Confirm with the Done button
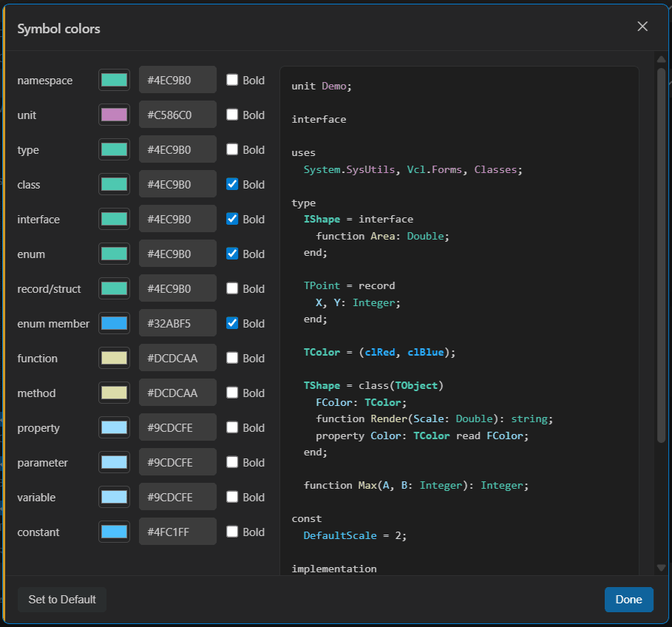The image size is (672, 627). tap(628, 599)
